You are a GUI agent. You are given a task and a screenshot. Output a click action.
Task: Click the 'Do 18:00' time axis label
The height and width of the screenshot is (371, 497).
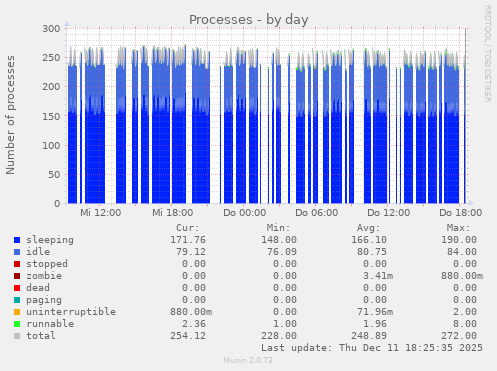click(461, 213)
